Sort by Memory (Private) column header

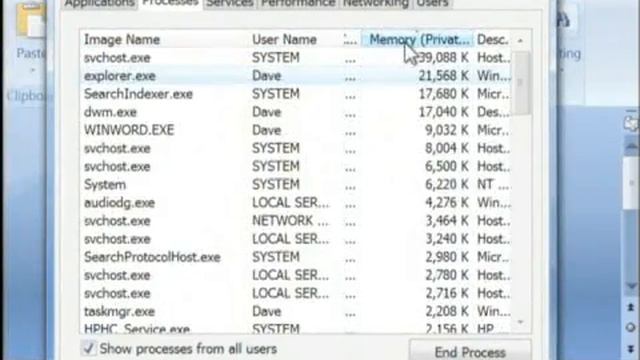pyautogui.click(x=418, y=40)
